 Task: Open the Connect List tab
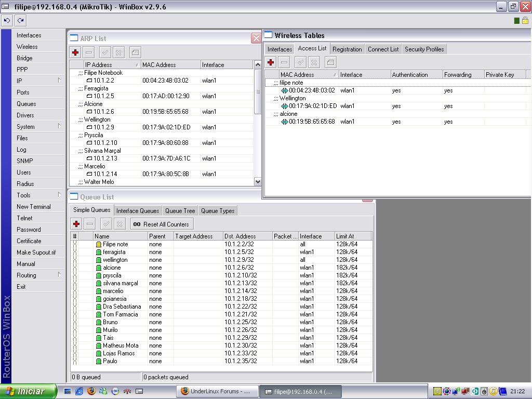click(x=383, y=49)
